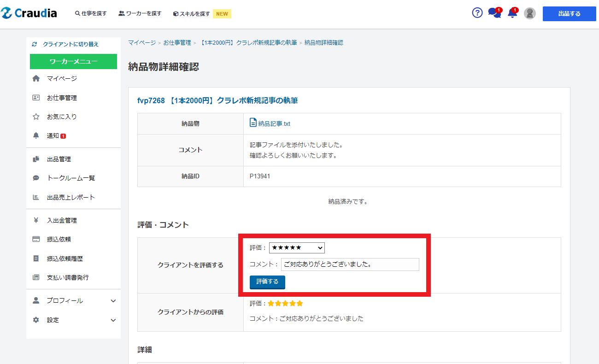Click the コメント text input field

(x=350, y=264)
